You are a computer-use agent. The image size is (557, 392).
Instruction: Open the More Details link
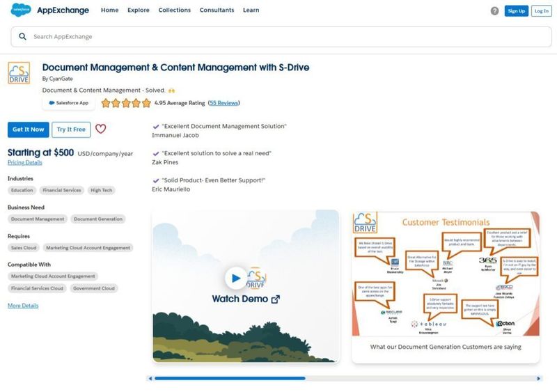tap(23, 306)
